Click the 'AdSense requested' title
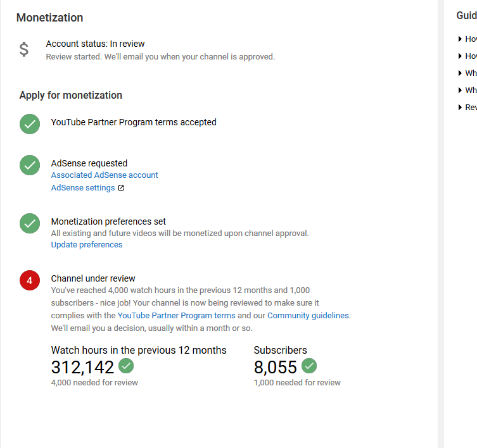 point(89,163)
